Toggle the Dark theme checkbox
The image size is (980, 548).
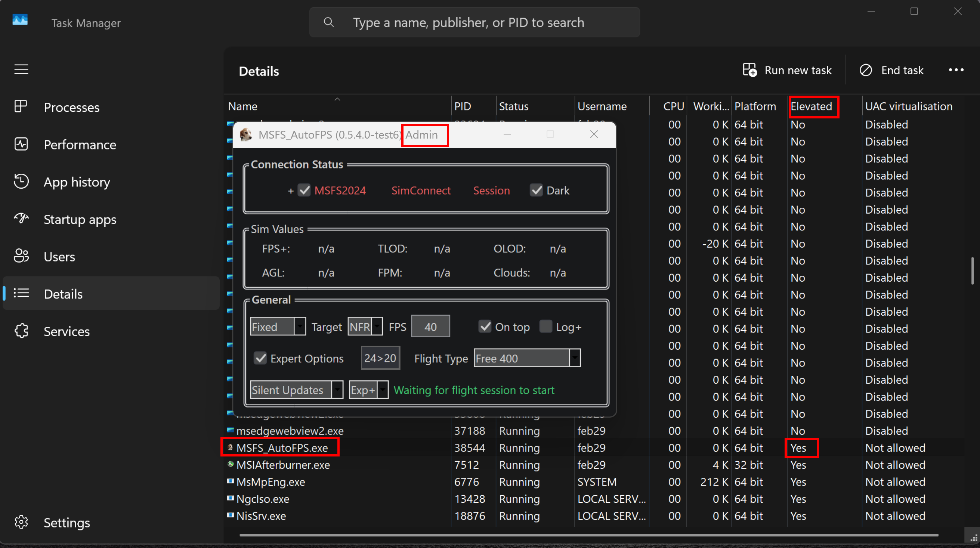click(x=537, y=190)
